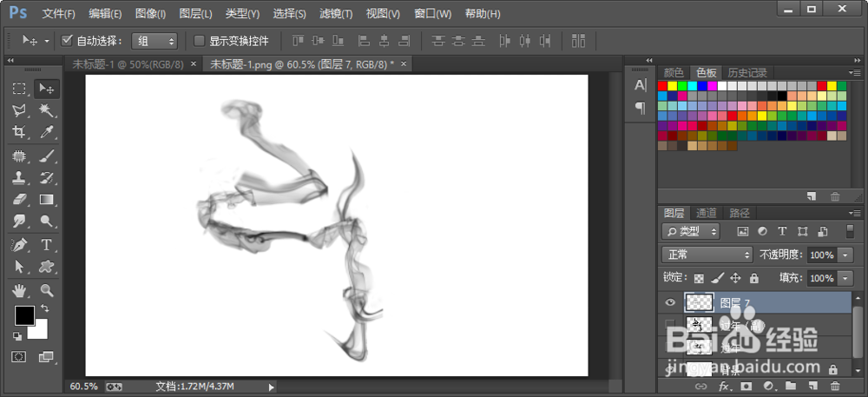This screenshot has width=868, height=397.
Task: Toggle the lock position button
Action: point(736,277)
